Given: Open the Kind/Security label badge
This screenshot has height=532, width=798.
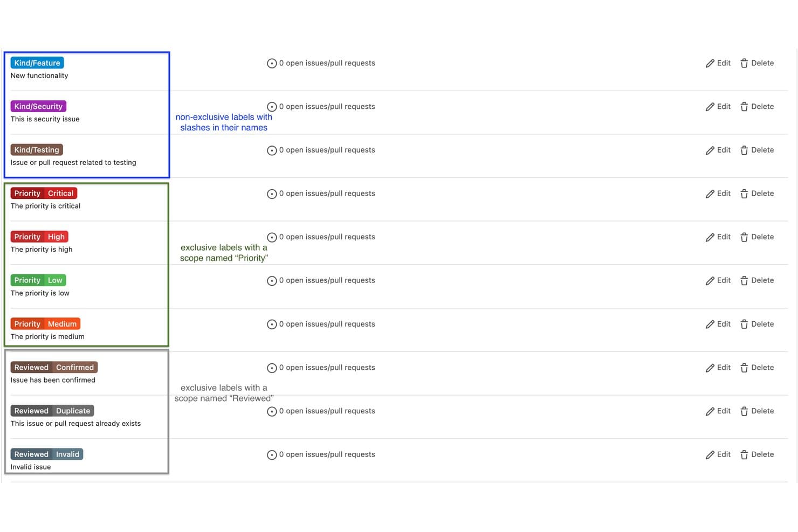Looking at the screenshot, I should pos(38,107).
